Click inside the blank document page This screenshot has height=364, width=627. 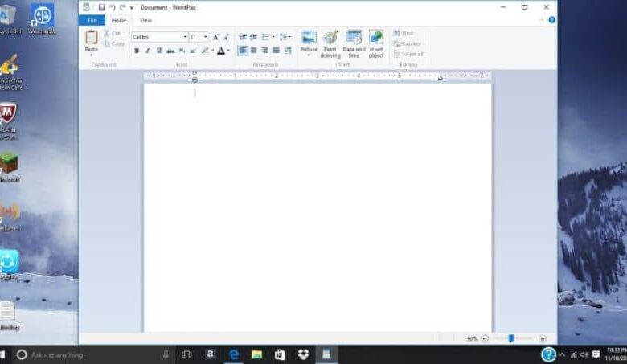pyautogui.click(x=318, y=208)
